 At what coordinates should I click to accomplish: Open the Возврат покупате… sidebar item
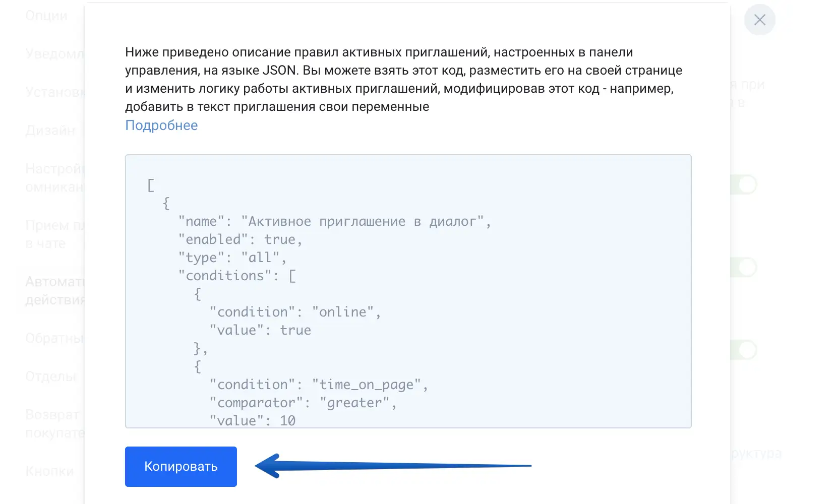tap(54, 424)
